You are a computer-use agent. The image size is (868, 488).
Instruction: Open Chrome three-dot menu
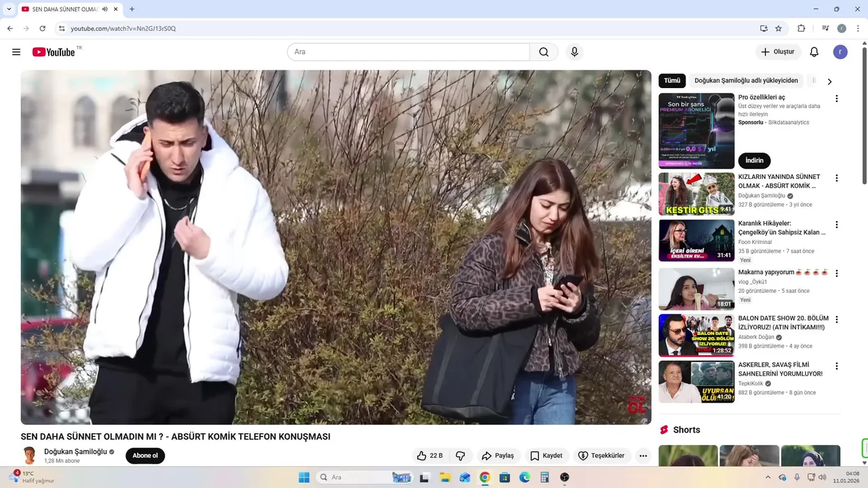pyautogui.click(x=858, y=28)
